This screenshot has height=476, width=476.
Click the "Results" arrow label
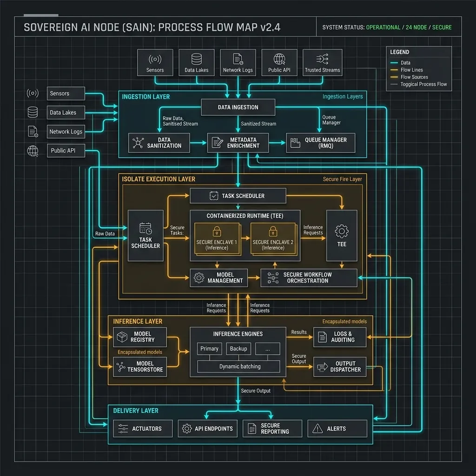[299, 332]
